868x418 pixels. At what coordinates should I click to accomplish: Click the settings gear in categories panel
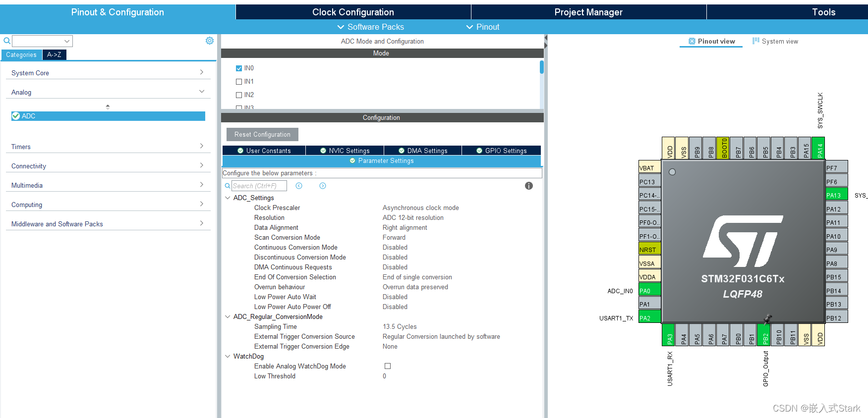pyautogui.click(x=210, y=41)
